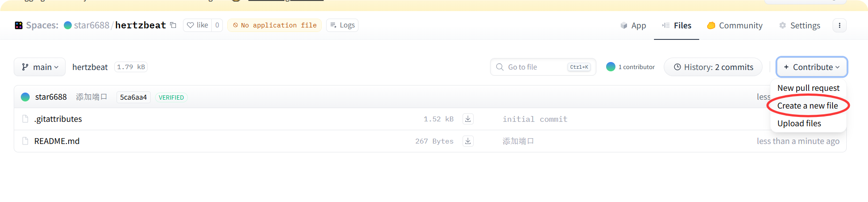Click the 267 Bytes file size
This screenshot has width=868, height=202.
[x=434, y=141]
